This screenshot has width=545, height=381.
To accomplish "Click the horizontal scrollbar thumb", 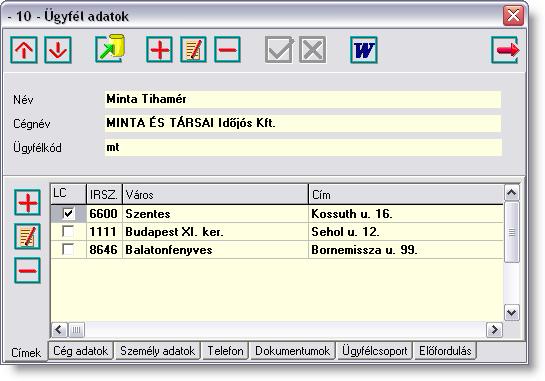I will [x=76, y=330].
